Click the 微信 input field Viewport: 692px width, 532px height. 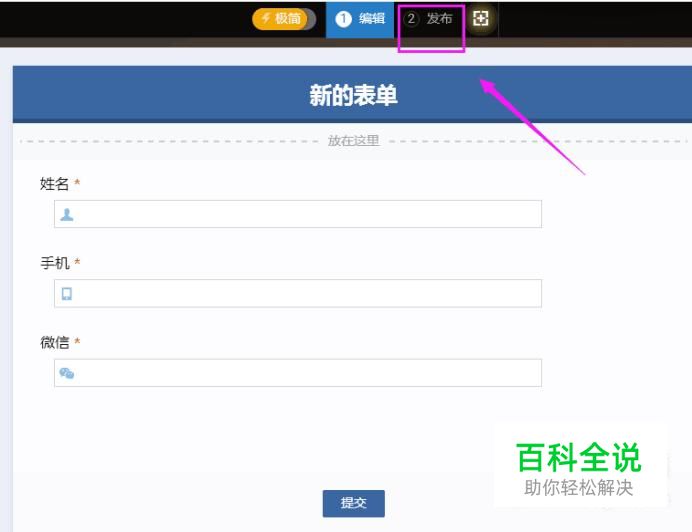[x=298, y=373]
